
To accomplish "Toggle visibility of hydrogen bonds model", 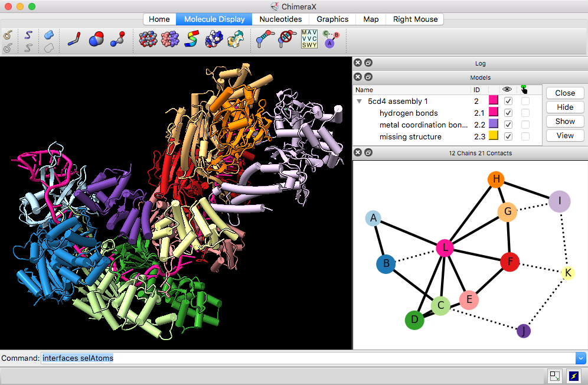I will click(x=508, y=113).
